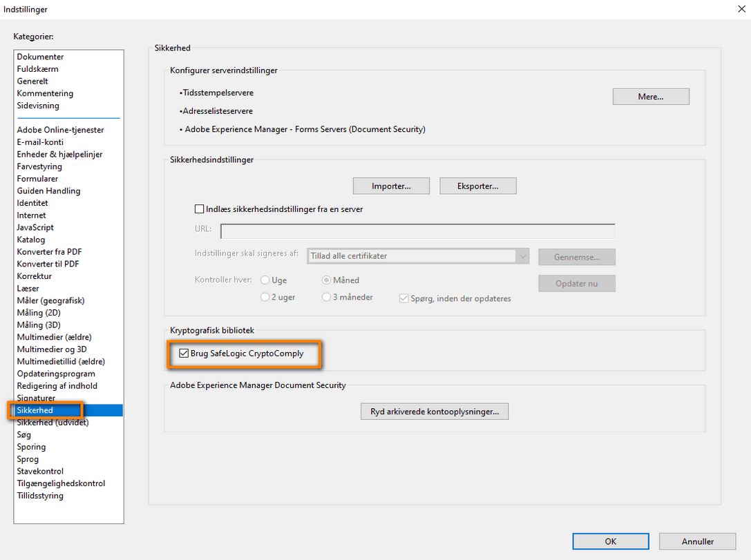Click Adobe Experience Manager Forms Servers entry
The width and height of the screenshot is (751, 560).
[302, 129]
